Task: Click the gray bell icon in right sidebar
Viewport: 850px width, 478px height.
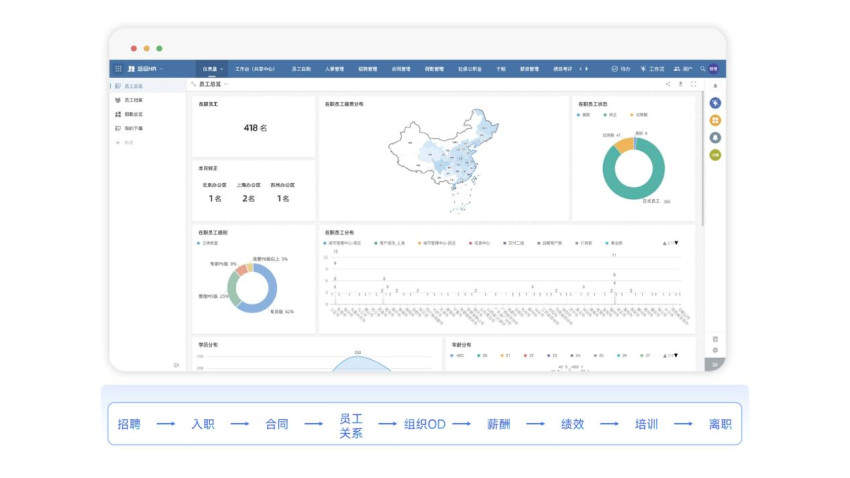Action: point(715,137)
